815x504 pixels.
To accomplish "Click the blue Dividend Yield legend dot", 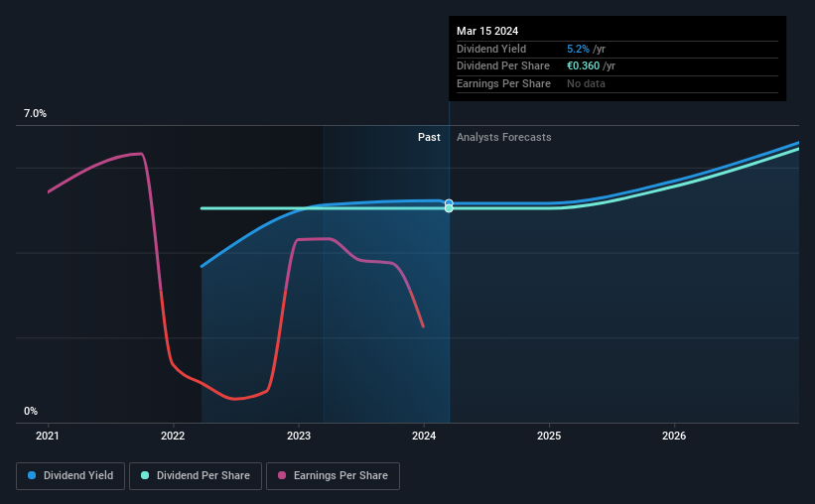I will 32,475.
